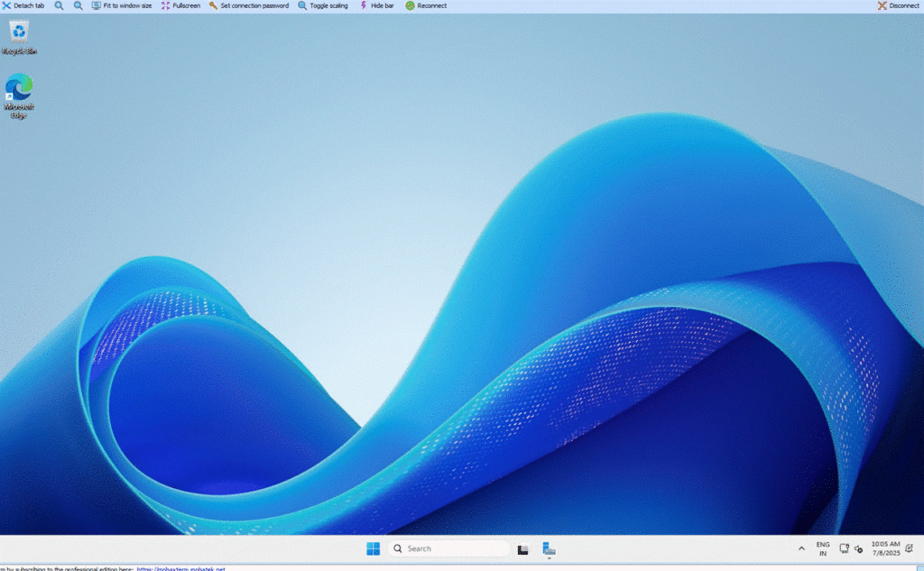
Task: Click the first zoom magnifier icon
Action: tap(59, 5)
